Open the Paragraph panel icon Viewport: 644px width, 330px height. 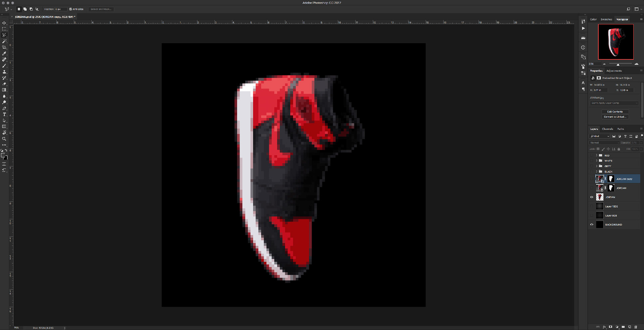click(x=583, y=89)
